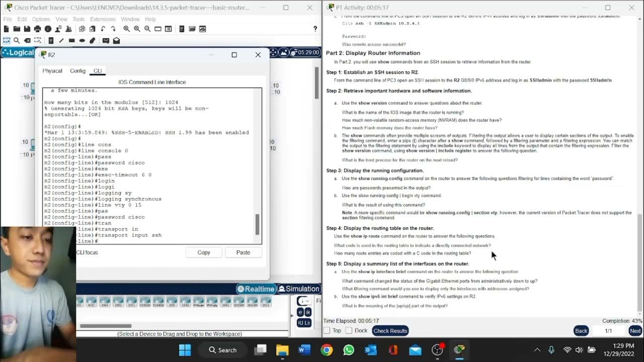Click the Help question mark icon
The width and height of the screenshot is (644, 362).
(315, 29)
